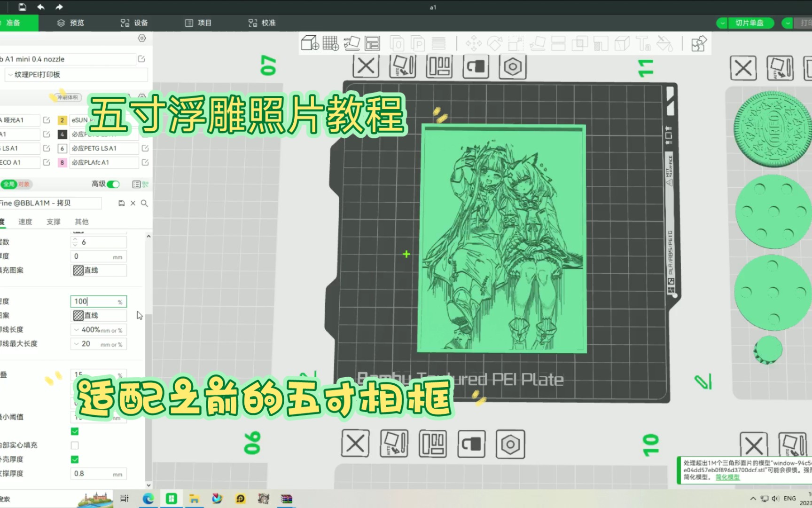Open the dropdown arrow beside the print button

(x=788, y=23)
